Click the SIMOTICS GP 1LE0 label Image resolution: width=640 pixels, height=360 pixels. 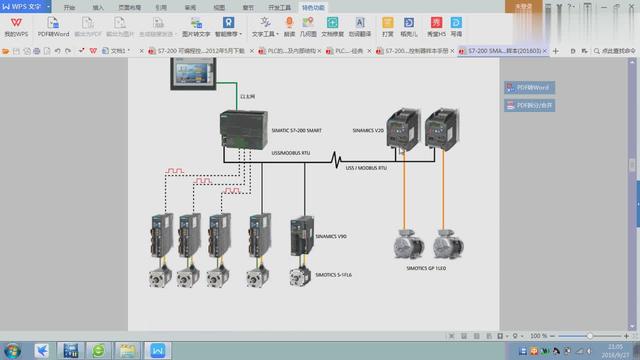tap(426, 268)
